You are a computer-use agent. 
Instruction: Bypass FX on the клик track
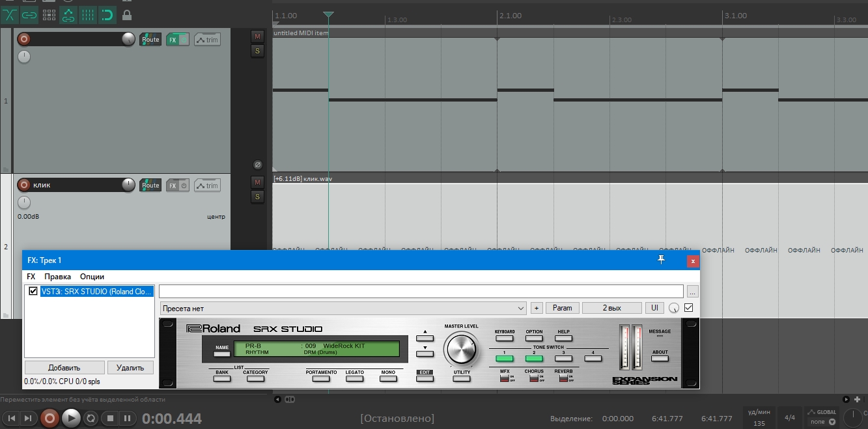(x=184, y=186)
